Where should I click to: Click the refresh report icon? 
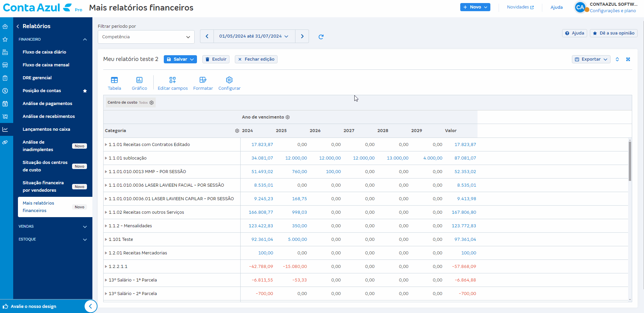[x=321, y=37]
